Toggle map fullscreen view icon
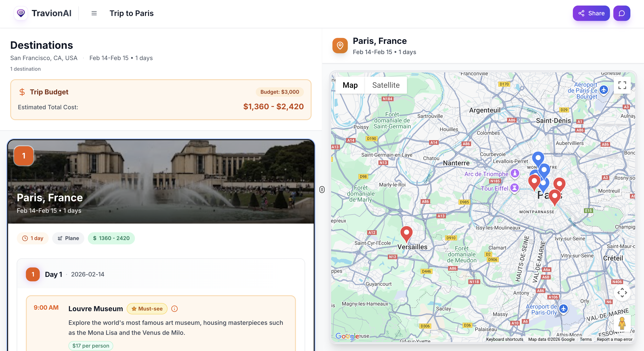 point(622,85)
